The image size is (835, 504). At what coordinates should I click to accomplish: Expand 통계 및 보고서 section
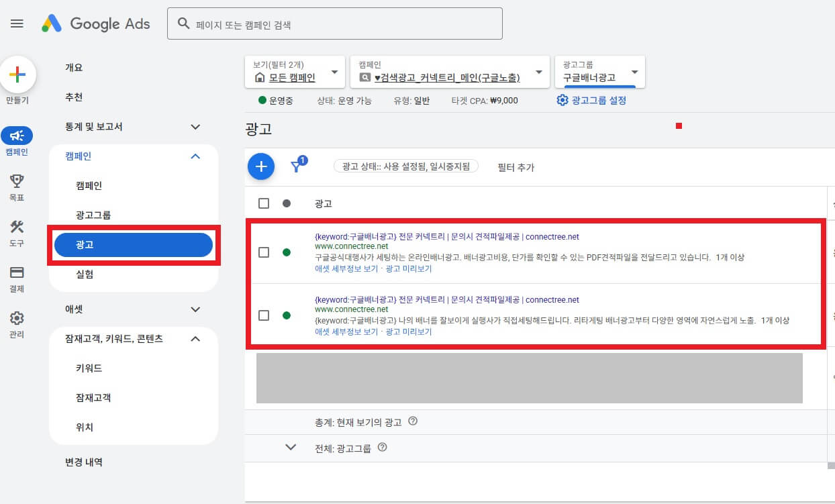(195, 127)
